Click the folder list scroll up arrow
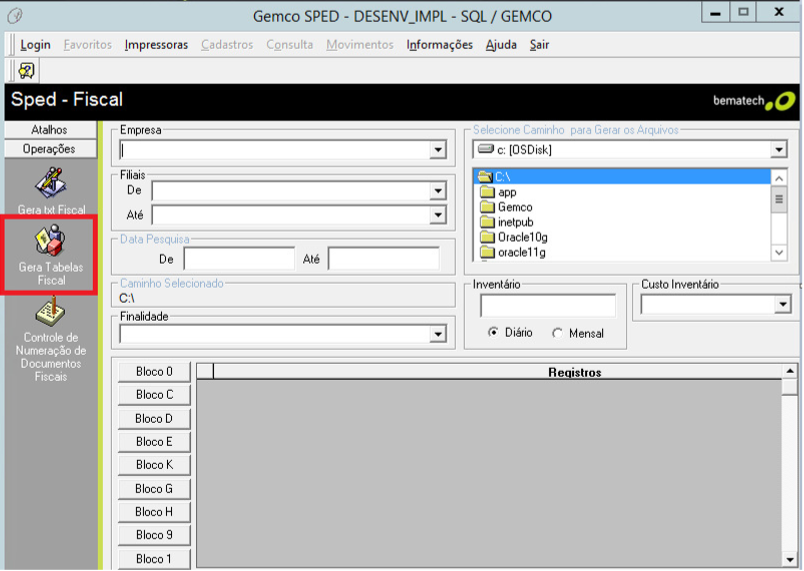 (779, 178)
